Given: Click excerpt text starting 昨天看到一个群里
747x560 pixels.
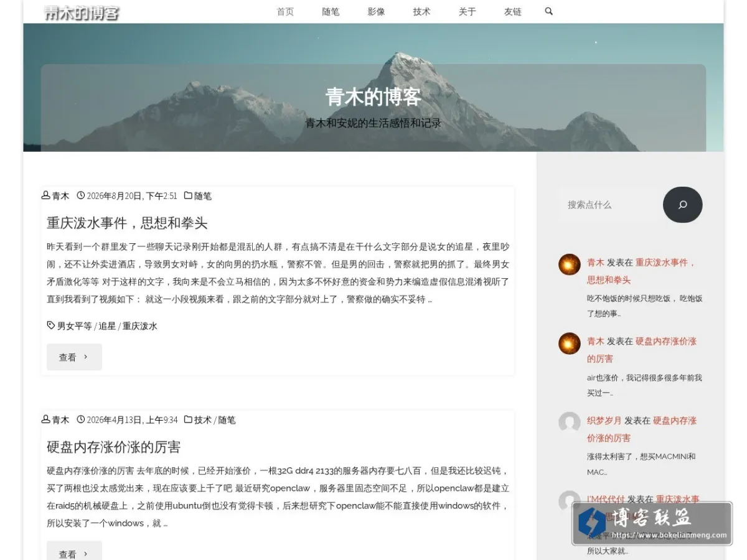Looking at the screenshot, I should click(x=278, y=273).
